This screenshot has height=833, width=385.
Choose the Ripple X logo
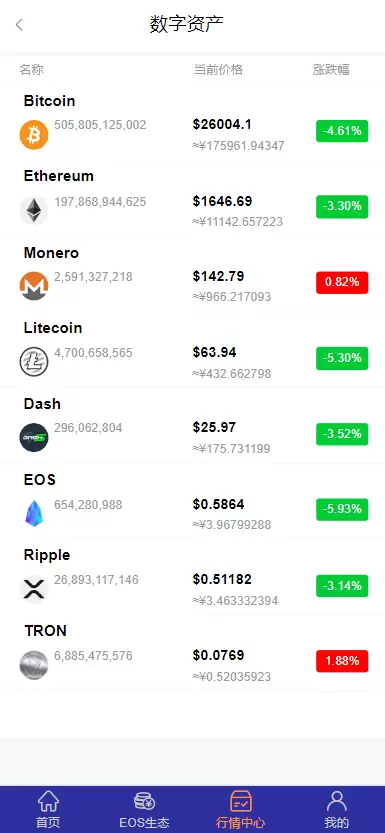[x=34, y=589]
